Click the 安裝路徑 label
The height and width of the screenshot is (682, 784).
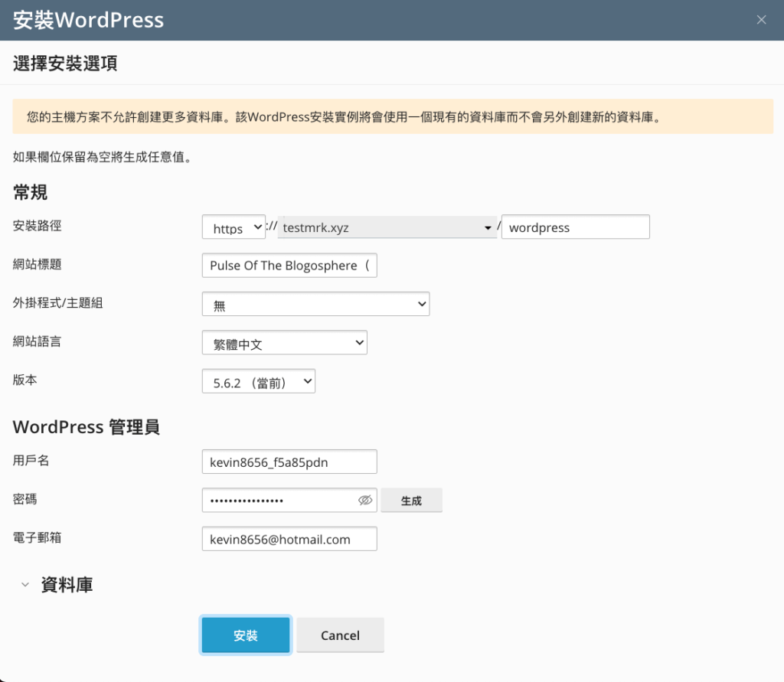37,226
